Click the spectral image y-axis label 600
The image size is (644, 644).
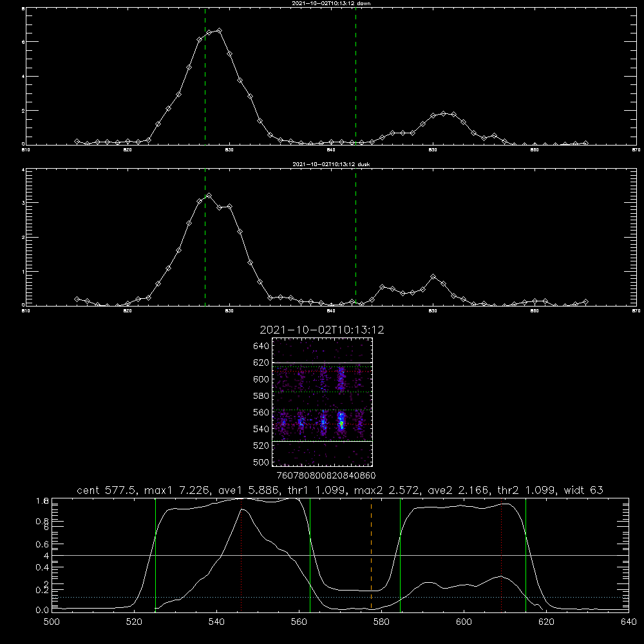pyautogui.click(x=261, y=379)
